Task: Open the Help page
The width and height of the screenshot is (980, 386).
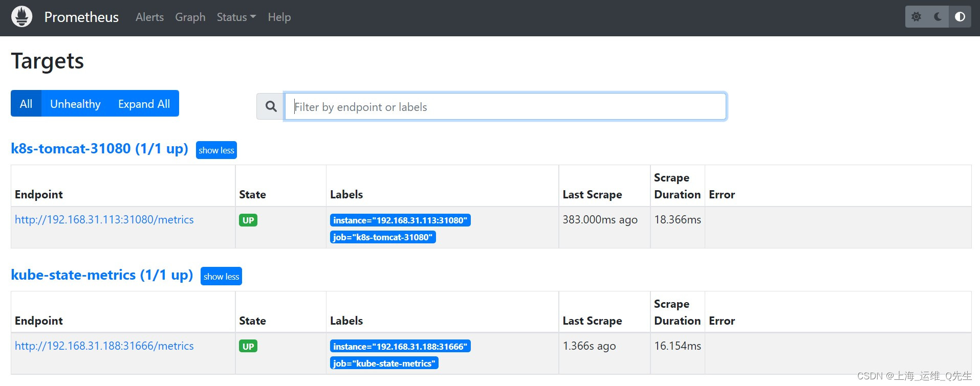Action: 279,17
